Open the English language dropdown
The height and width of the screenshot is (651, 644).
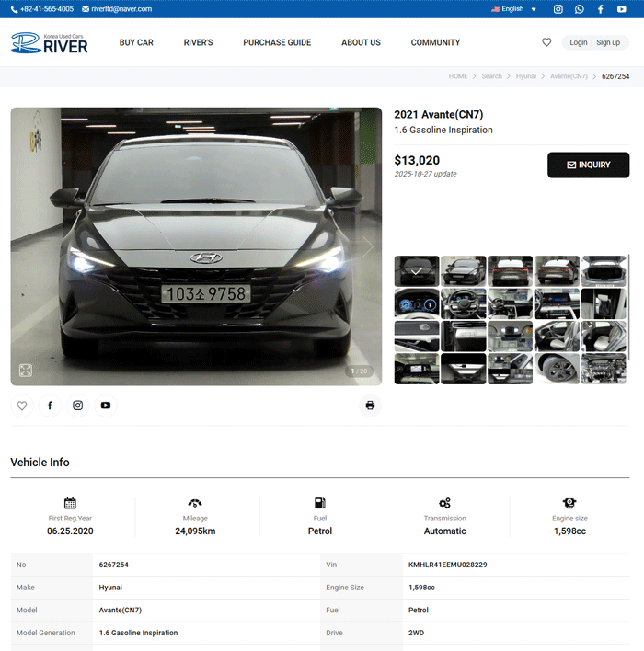click(x=513, y=9)
